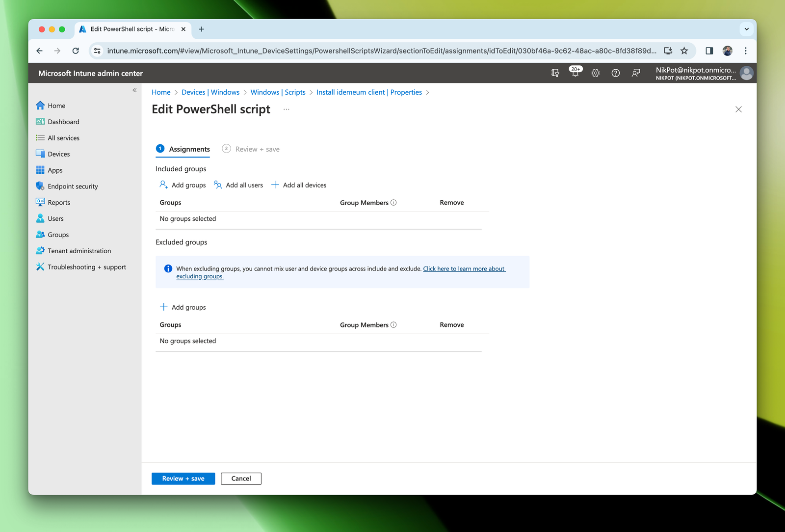Click the address bar URL

(x=381, y=51)
